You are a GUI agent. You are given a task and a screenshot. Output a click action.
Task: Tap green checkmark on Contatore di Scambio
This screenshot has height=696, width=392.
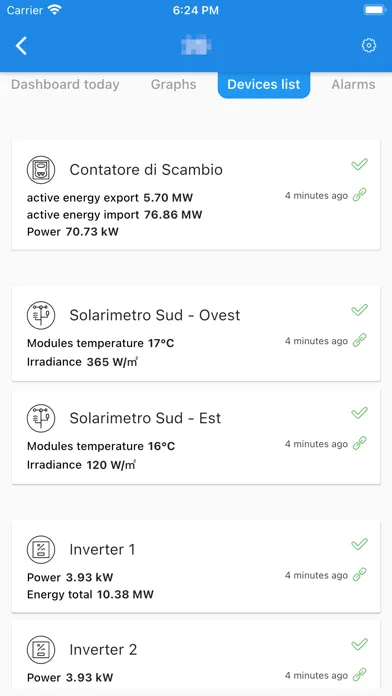359,164
